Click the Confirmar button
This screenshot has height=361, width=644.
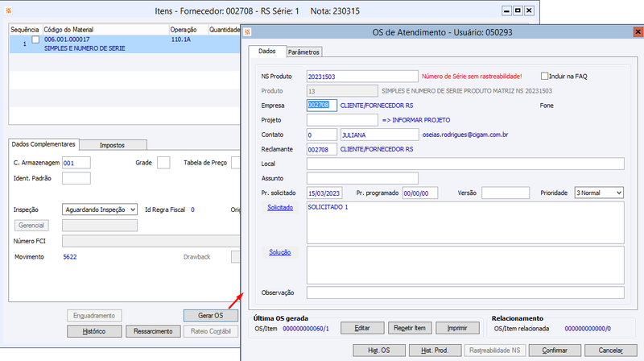tap(555, 351)
